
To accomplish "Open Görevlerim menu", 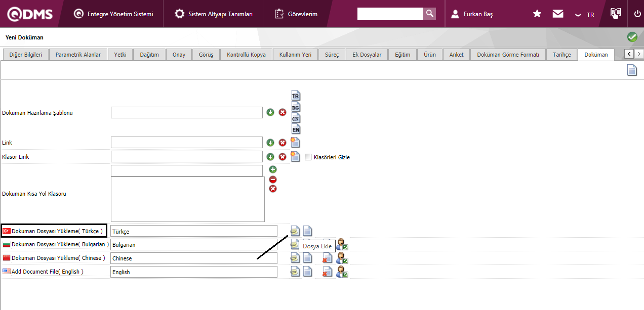I will [x=296, y=14].
